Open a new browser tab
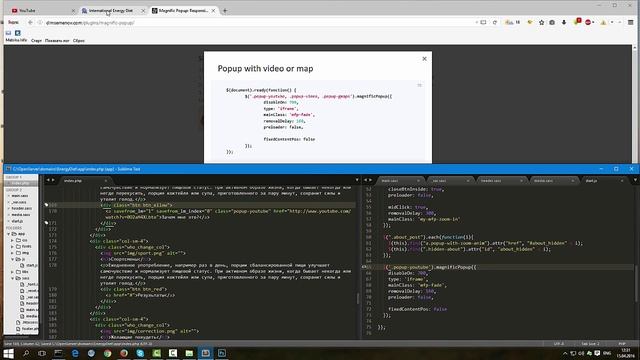The image size is (640, 360). point(225,11)
